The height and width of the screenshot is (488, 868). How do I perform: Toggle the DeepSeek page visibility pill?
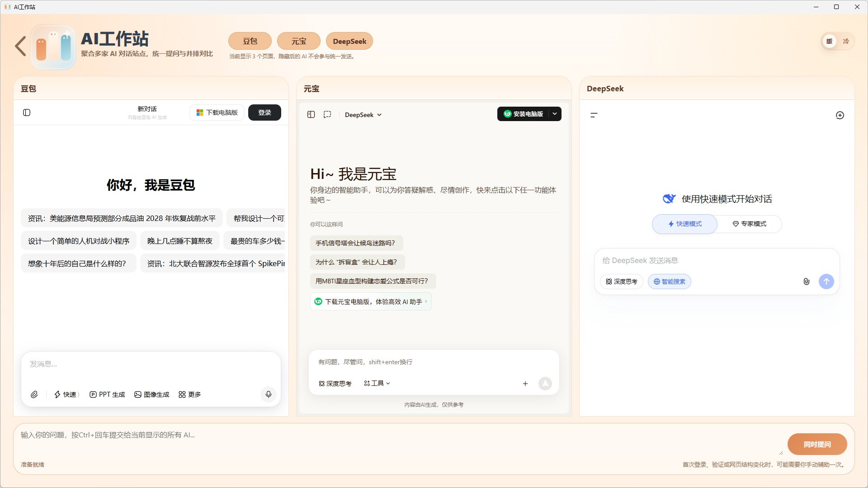coord(349,41)
